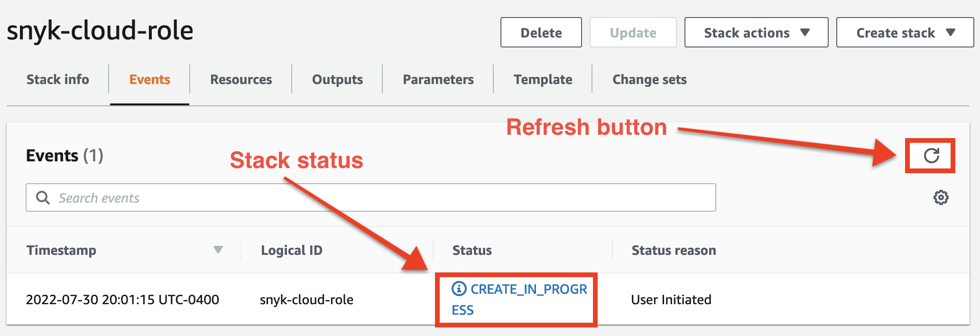Click the Logical ID column header

coord(292,250)
